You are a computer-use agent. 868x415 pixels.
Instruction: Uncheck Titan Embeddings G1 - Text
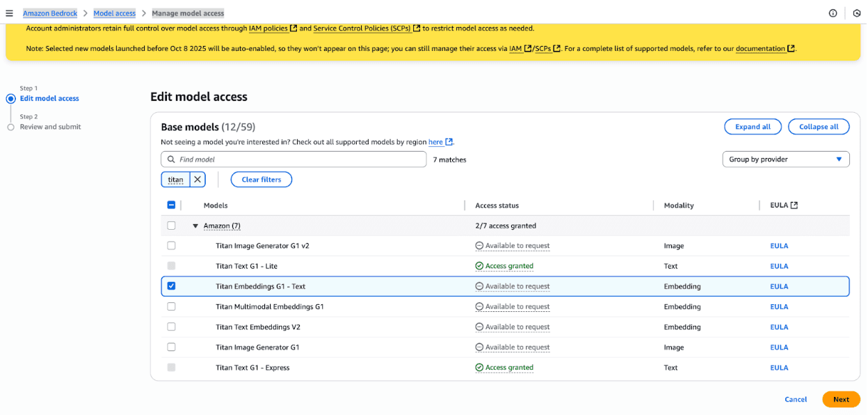point(171,286)
